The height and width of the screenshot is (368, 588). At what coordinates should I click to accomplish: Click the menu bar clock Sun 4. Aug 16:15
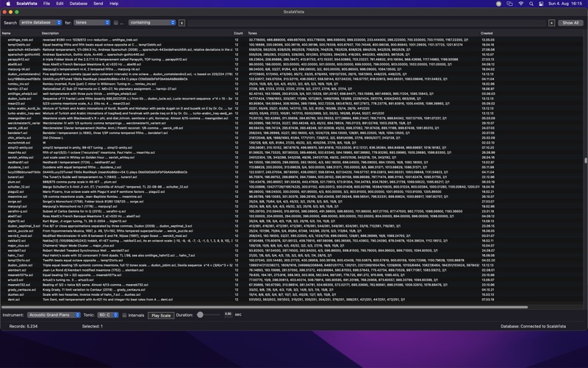[x=565, y=4]
